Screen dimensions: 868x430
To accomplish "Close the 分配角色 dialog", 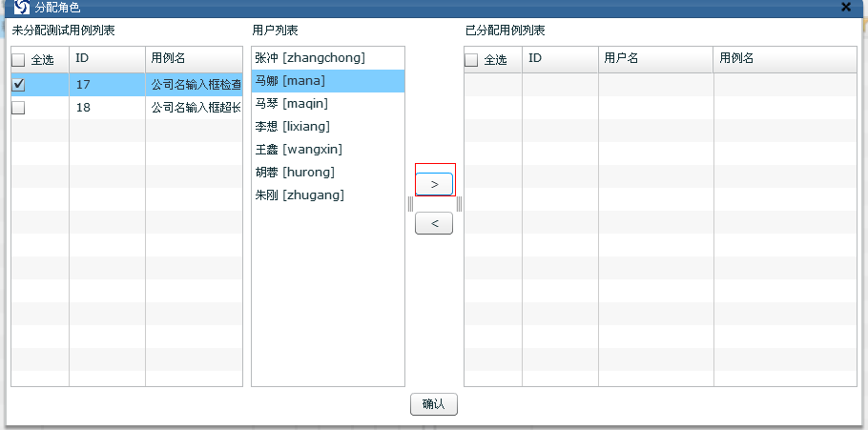I will click(x=845, y=7).
